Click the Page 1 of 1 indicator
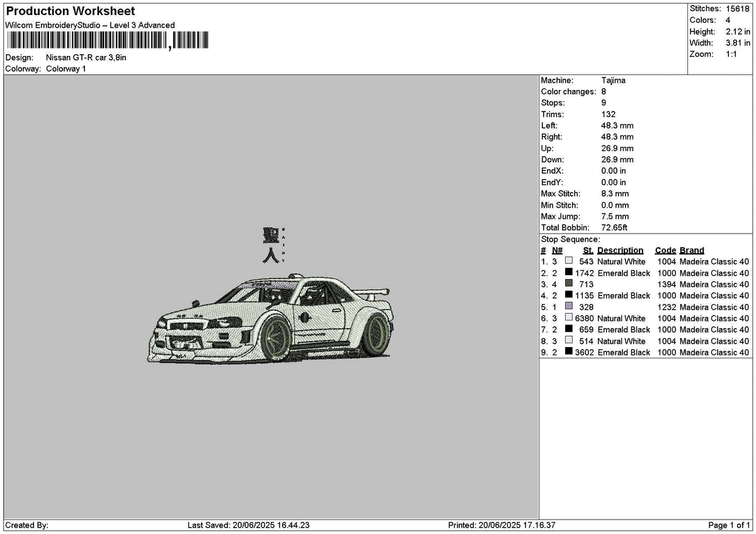Image resolution: width=756 pixels, height=534 pixels. point(730,525)
